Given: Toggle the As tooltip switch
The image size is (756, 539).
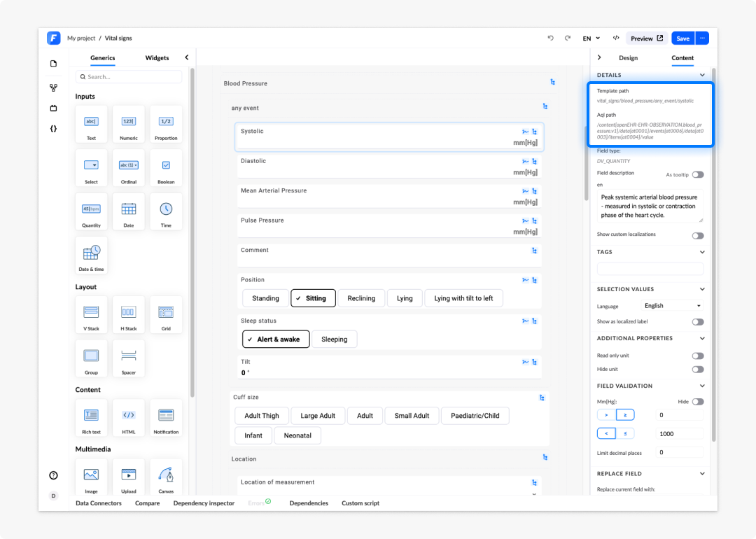Looking at the screenshot, I should (698, 174).
